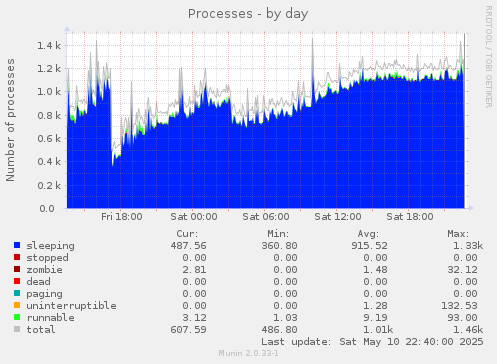This screenshot has width=497, height=364.
Task: Click the '1.0 k' y-axis label
Action: (49, 92)
